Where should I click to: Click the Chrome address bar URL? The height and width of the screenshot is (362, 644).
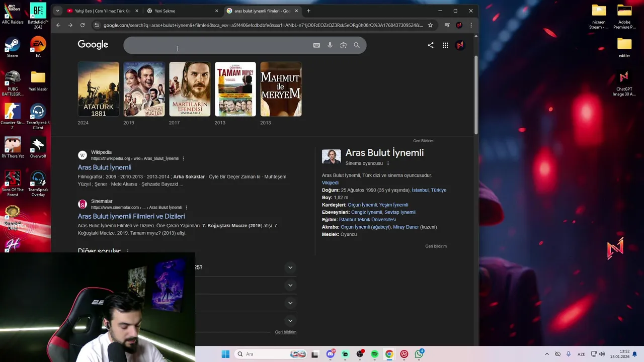click(263, 25)
